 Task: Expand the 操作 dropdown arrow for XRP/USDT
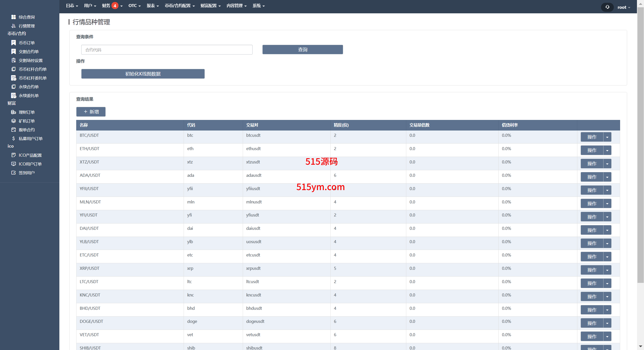click(607, 270)
